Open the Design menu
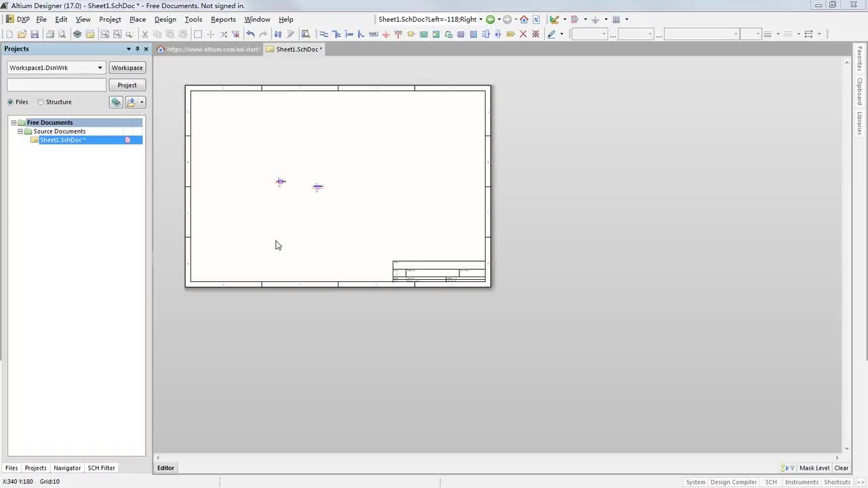This screenshot has height=488, width=868. (x=165, y=19)
